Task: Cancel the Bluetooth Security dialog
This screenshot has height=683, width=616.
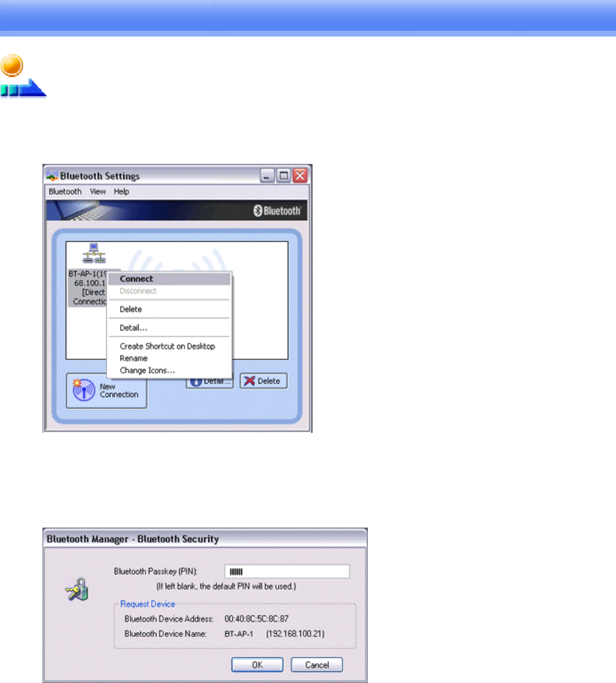Action: coord(316,665)
